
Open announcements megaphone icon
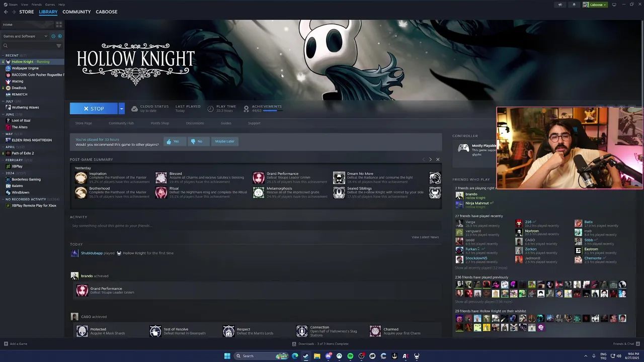[560, 5]
